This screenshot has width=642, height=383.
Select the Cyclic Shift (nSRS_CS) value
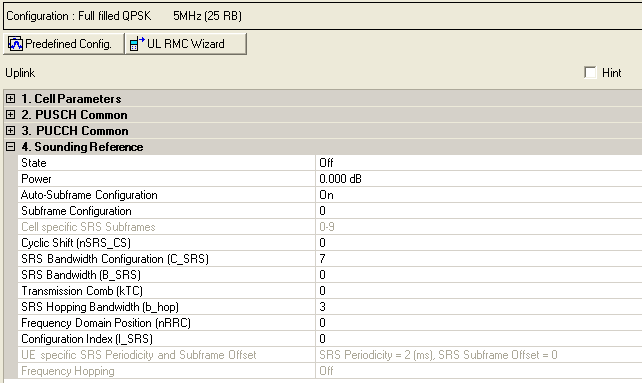tap(479, 243)
